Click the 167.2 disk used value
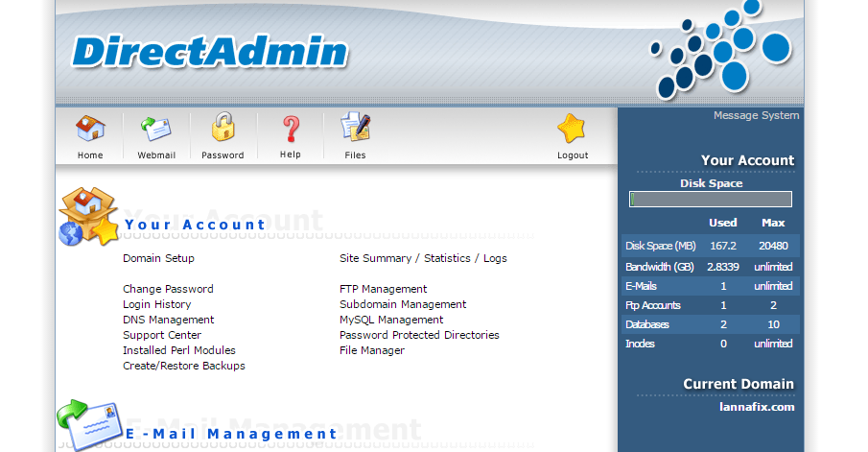Image resolution: width=868 pixels, height=452 pixels. 723,246
